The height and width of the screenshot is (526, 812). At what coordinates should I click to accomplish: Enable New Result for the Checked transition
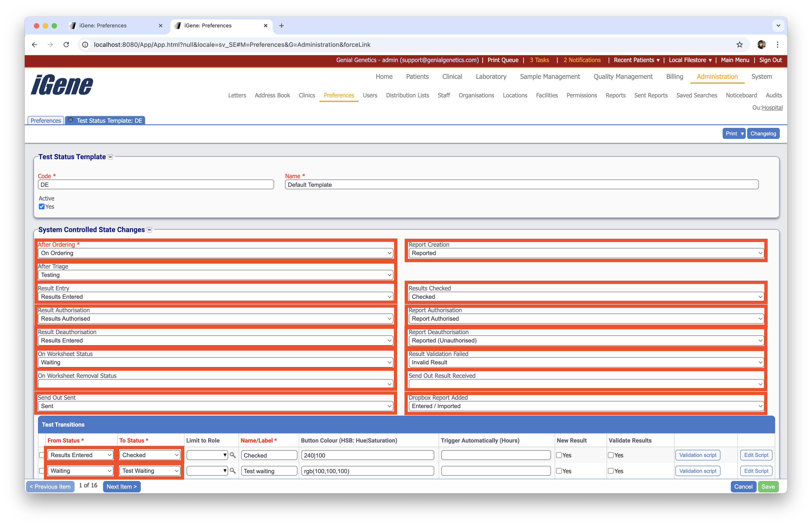click(x=559, y=455)
